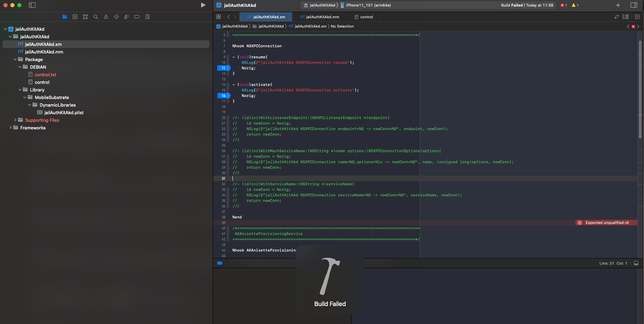Click the Expected unqualified-id error banner
This screenshot has height=324, width=644.
click(606, 223)
